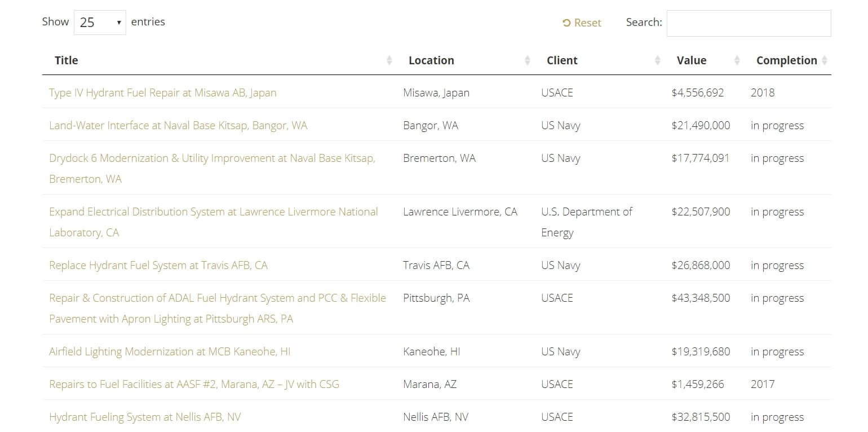The image size is (868, 432).
Task: Click the sort arrows icon beside Client
Action: (x=657, y=60)
